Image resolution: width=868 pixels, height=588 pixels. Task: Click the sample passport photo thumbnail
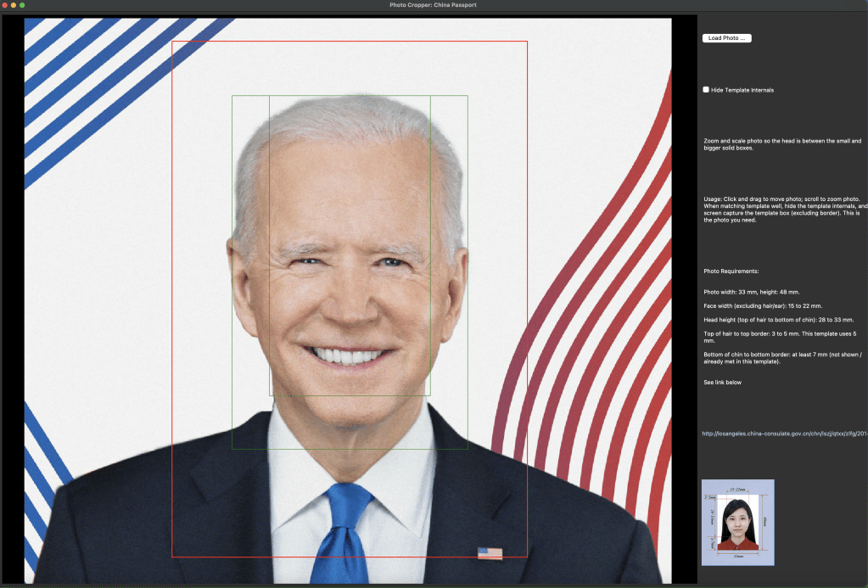click(737, 522)
